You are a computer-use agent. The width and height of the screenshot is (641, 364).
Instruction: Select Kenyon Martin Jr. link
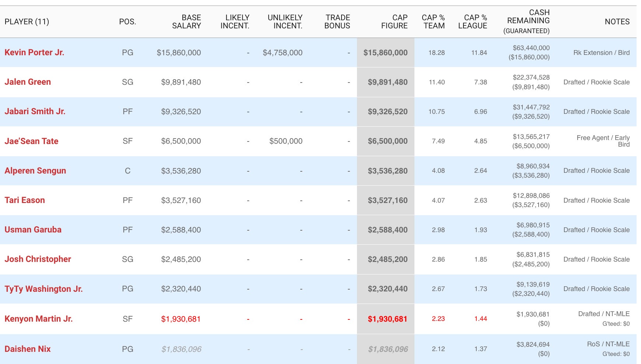pos(38,319)
